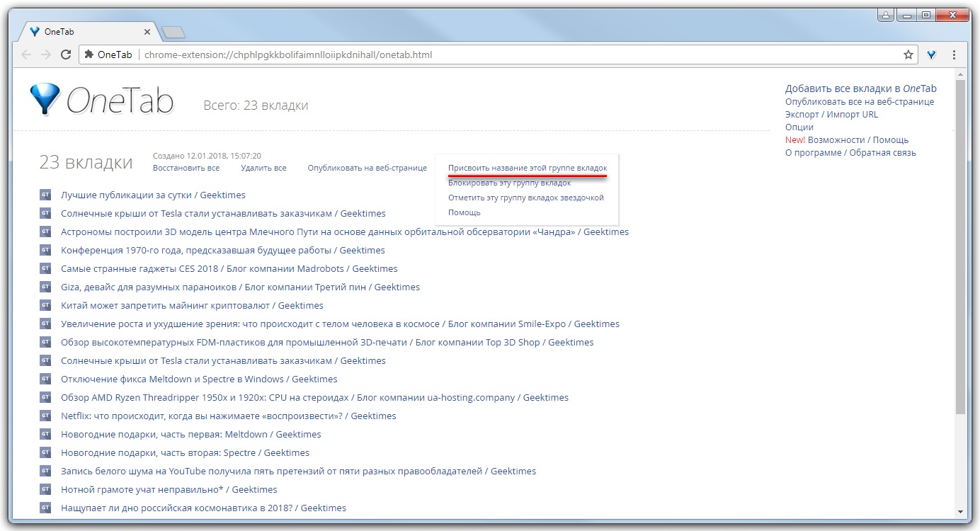Click the "Возможности / Помощь" link
Screen dimensions: 980x531
(x=858, y=139)
